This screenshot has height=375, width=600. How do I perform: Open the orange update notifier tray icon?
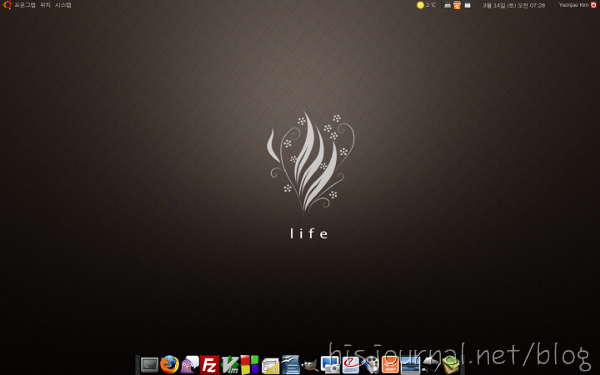(x=457, y=5)
